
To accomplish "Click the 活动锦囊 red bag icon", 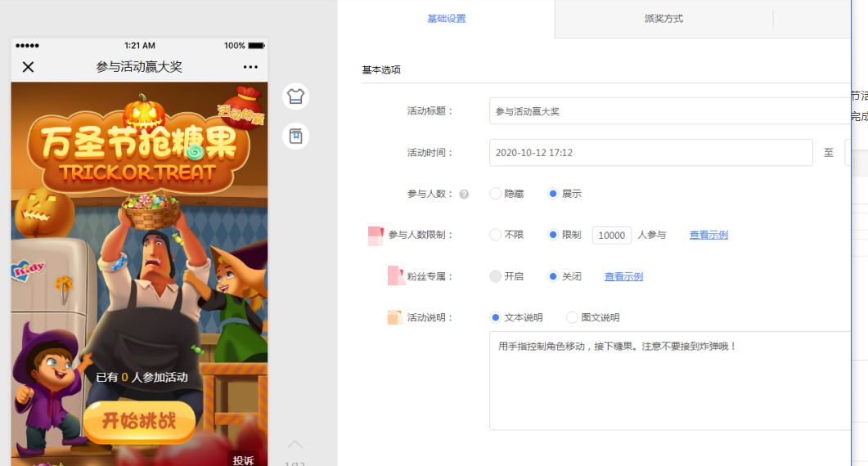I will point(242,106).
